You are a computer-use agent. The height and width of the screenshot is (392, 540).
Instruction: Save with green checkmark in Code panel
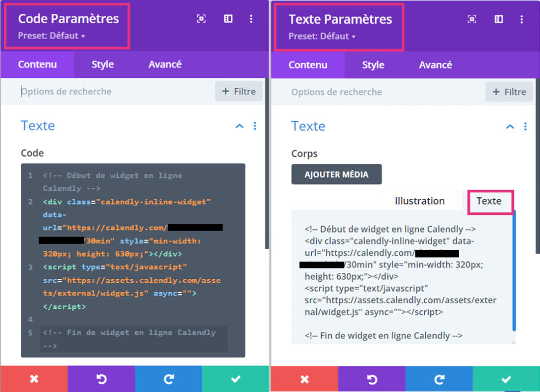pos(236,379)
